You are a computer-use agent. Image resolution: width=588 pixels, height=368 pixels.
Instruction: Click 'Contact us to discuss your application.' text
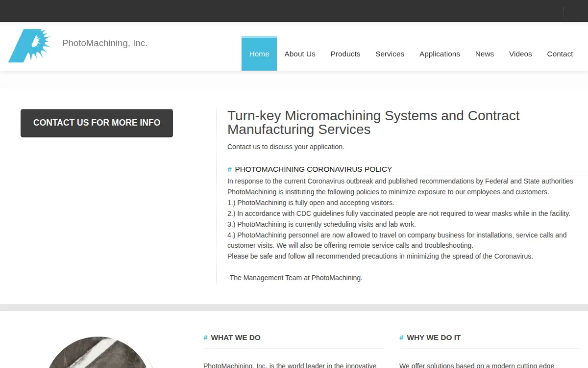[286, 147]
